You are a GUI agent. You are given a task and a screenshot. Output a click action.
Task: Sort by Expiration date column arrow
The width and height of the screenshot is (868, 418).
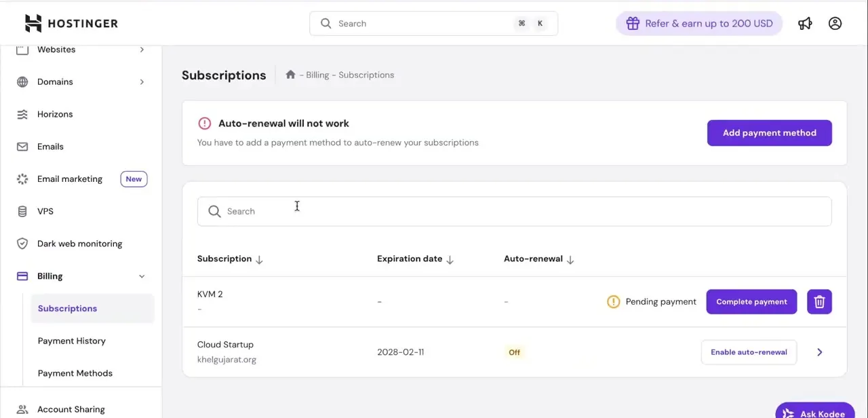click(x=450, y=259)
